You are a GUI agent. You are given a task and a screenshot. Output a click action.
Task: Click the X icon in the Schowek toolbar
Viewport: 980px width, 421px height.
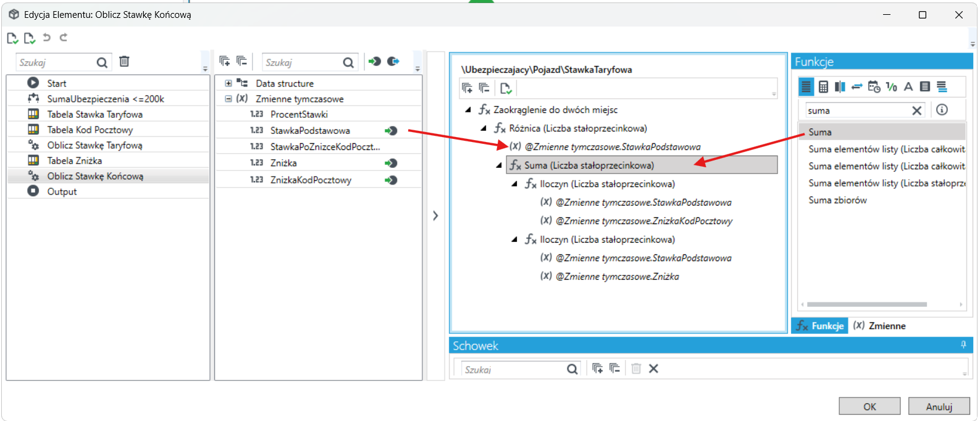pos(653,369)
